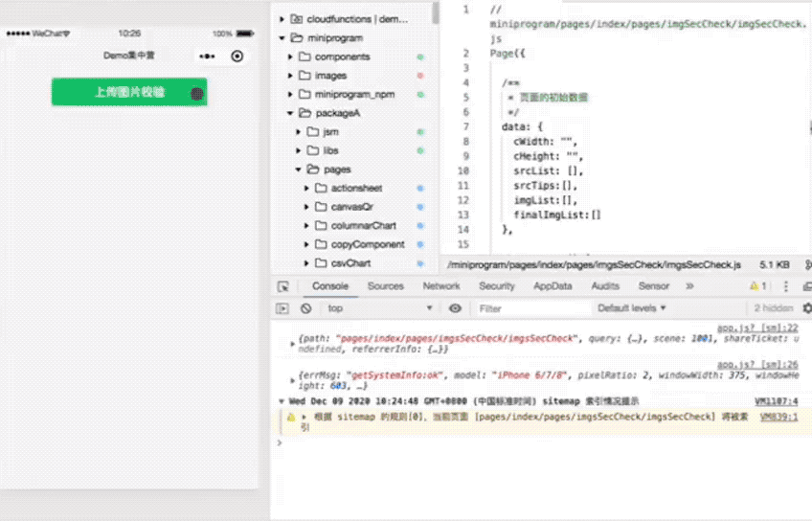Select the columnarChart folder
Screen dimensions: 812x521
[x=364, y=225]
